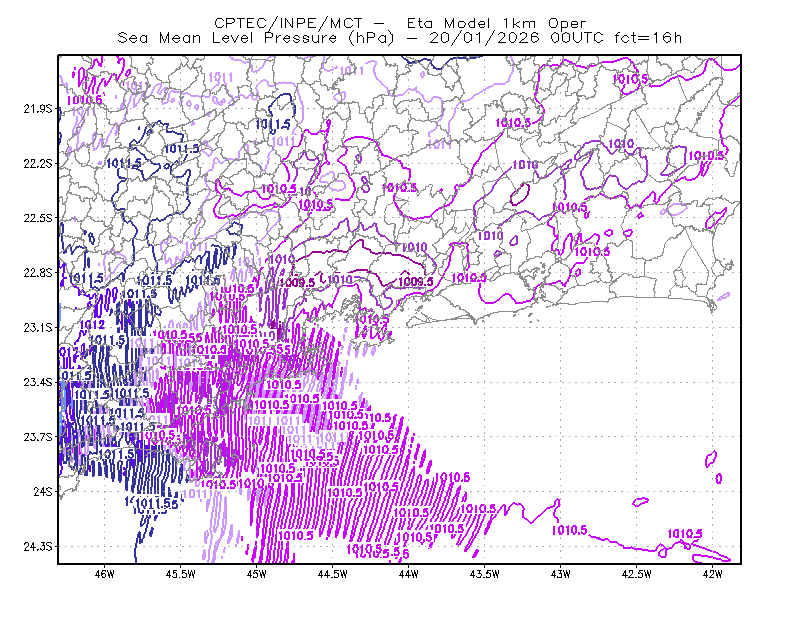The image size is (800, 618).
Task: Click the 44W longitude axis label
Action: coord(408,574)
